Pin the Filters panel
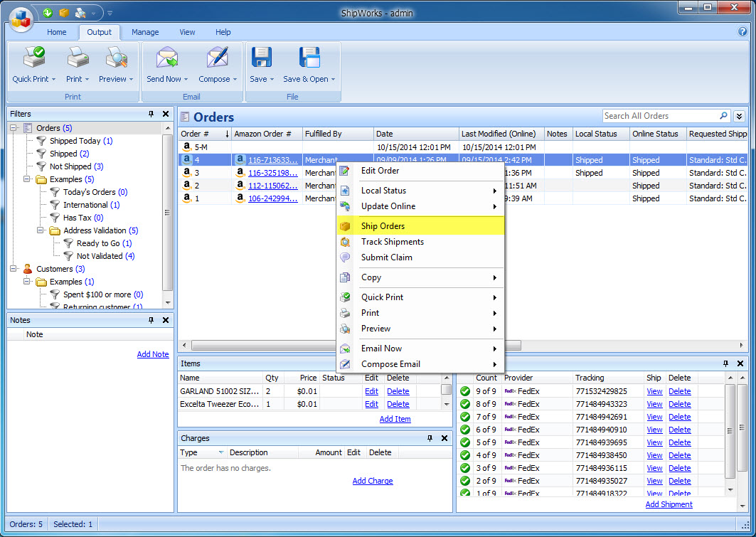 tap(151, 114)
